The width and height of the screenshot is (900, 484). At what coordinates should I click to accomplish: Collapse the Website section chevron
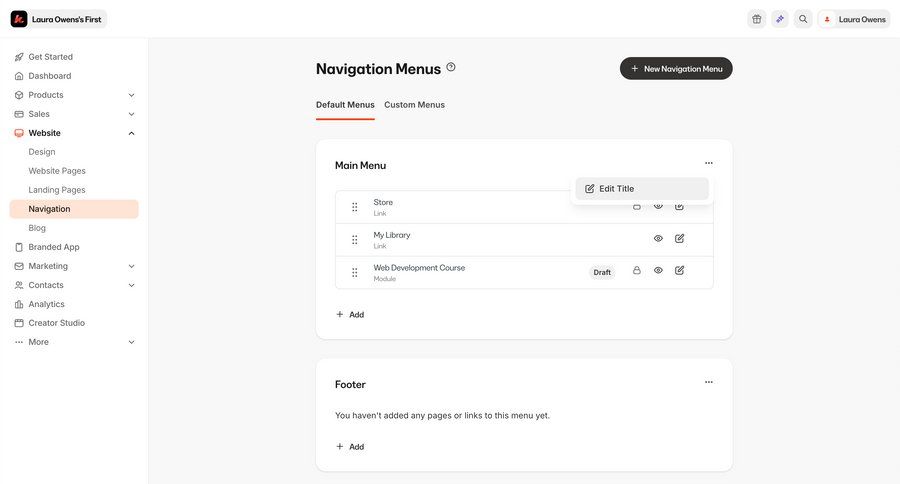click(131, 133)
